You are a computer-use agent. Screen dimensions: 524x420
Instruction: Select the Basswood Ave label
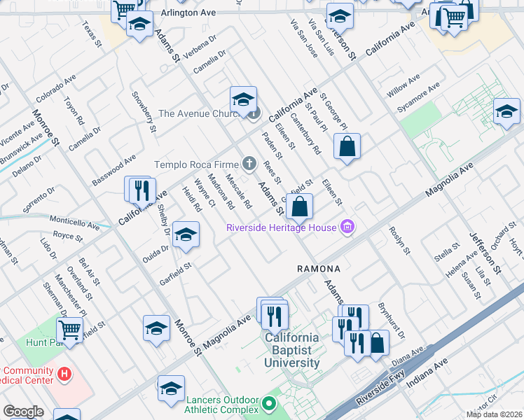pos(114,170)
